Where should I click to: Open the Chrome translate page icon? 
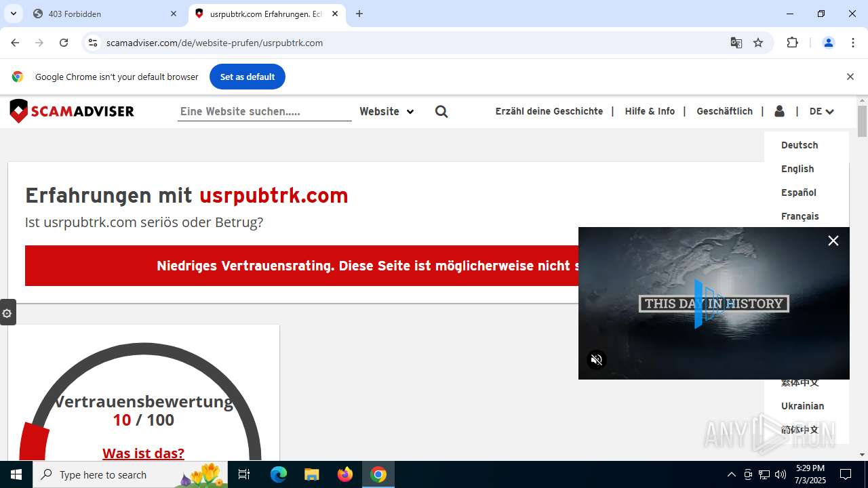click(x=736, y=43)
